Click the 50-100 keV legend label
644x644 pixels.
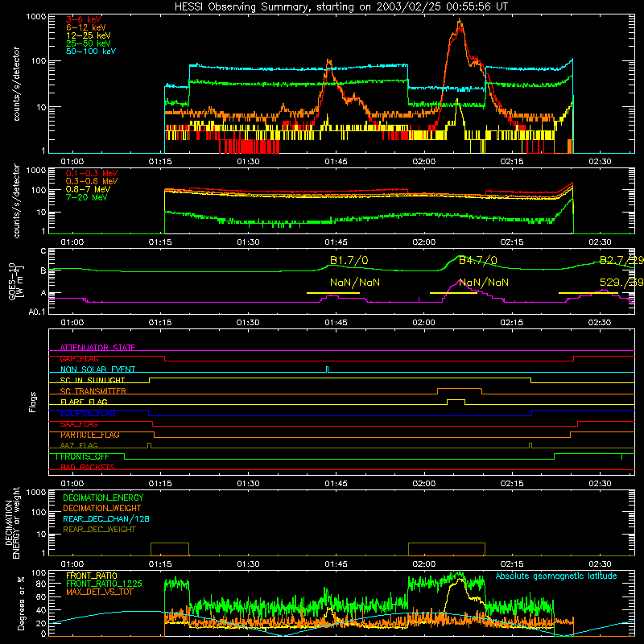pyautogui.click(x=91, y=52)
